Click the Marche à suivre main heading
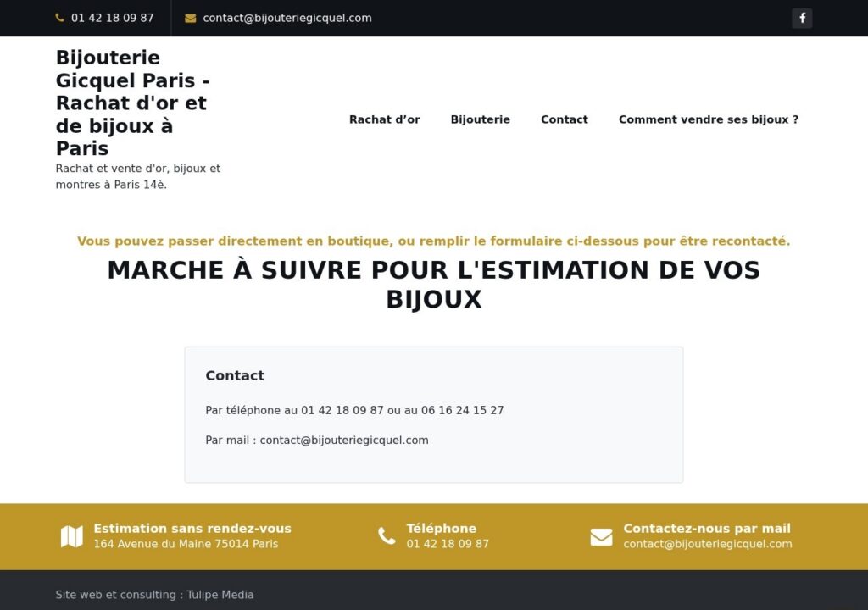Viewport: 868px width, 610px height. click(434, 285)
